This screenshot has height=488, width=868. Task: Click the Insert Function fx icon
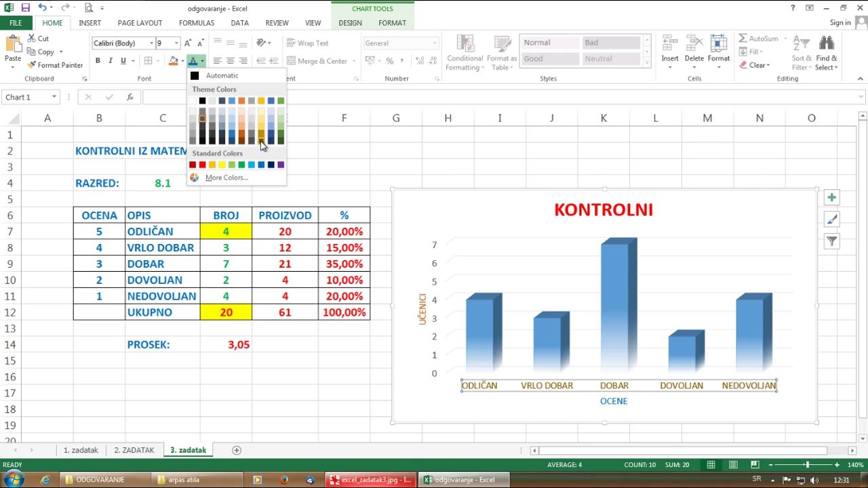click(130, 97)
